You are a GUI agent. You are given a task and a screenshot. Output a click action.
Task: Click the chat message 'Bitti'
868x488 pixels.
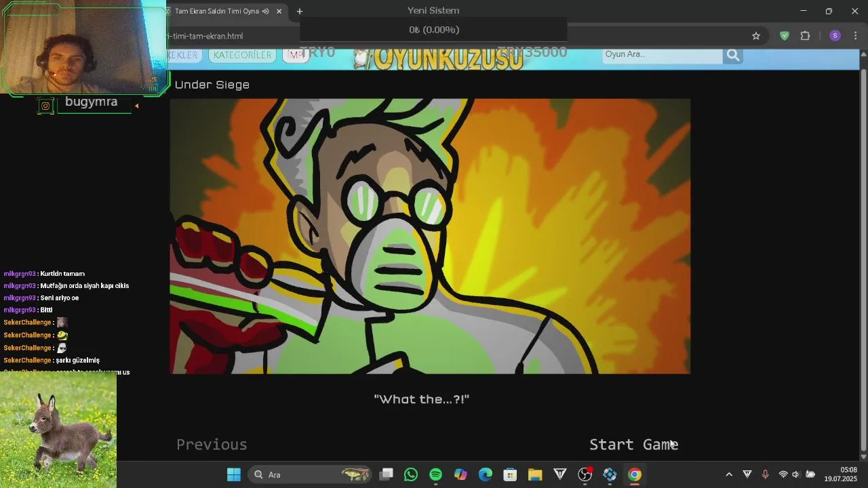point(46,310)
